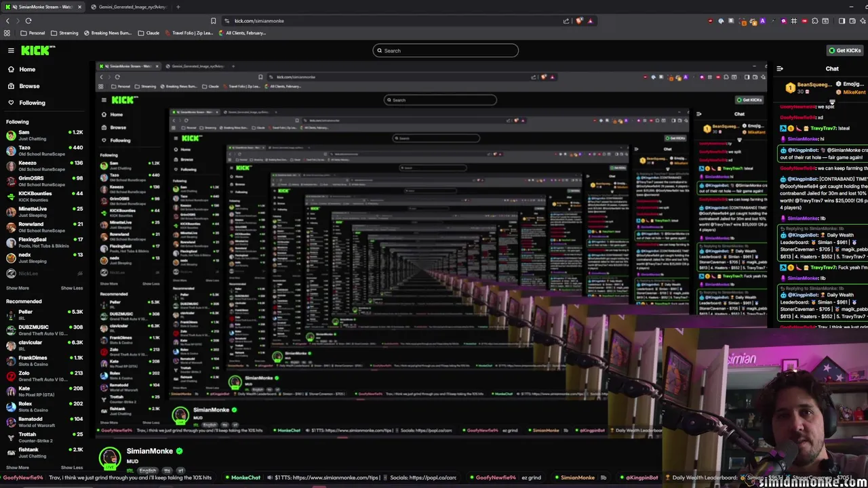Screen dimensions: 868x488
Task: Toggle the browser sidebar panel button
Action: (x=842, y=21)
